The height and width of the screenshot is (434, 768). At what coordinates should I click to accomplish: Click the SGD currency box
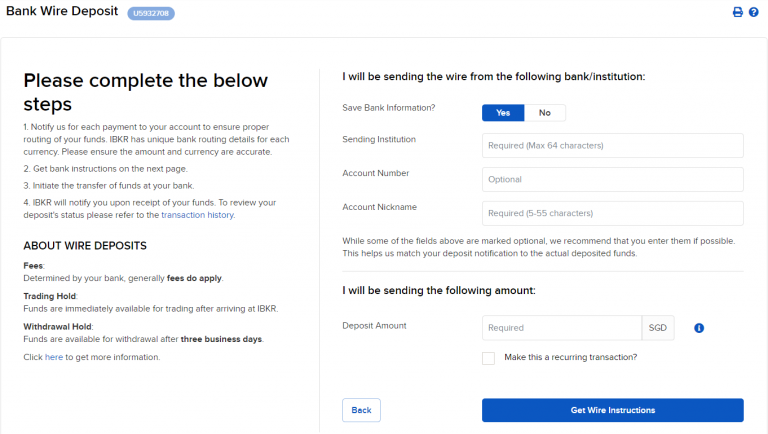point(657,328)
